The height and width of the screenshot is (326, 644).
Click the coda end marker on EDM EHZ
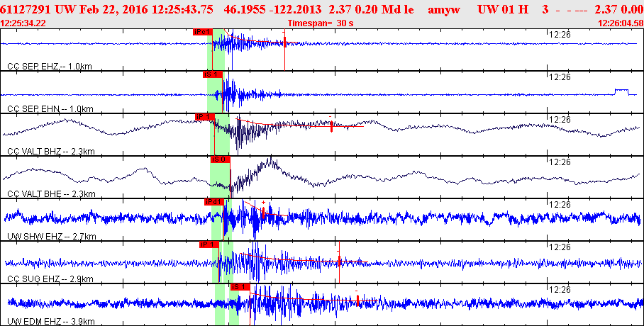(x=357, y=301)
